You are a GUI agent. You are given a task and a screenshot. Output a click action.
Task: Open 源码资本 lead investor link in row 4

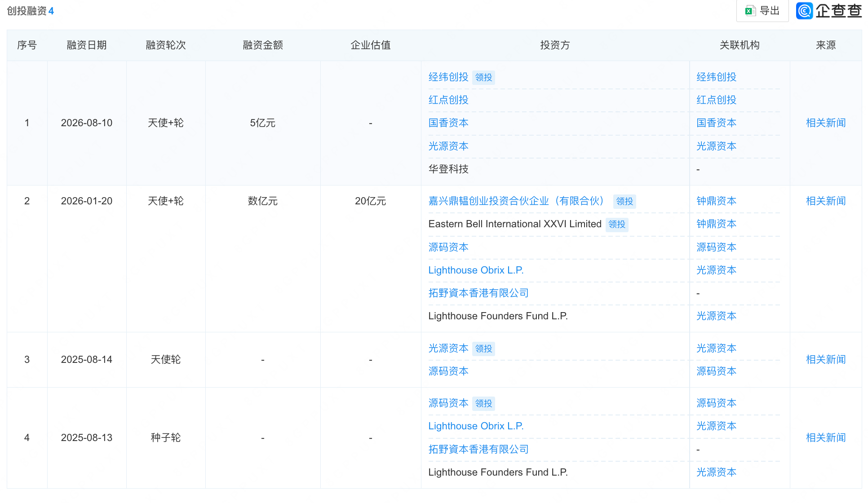448,403
